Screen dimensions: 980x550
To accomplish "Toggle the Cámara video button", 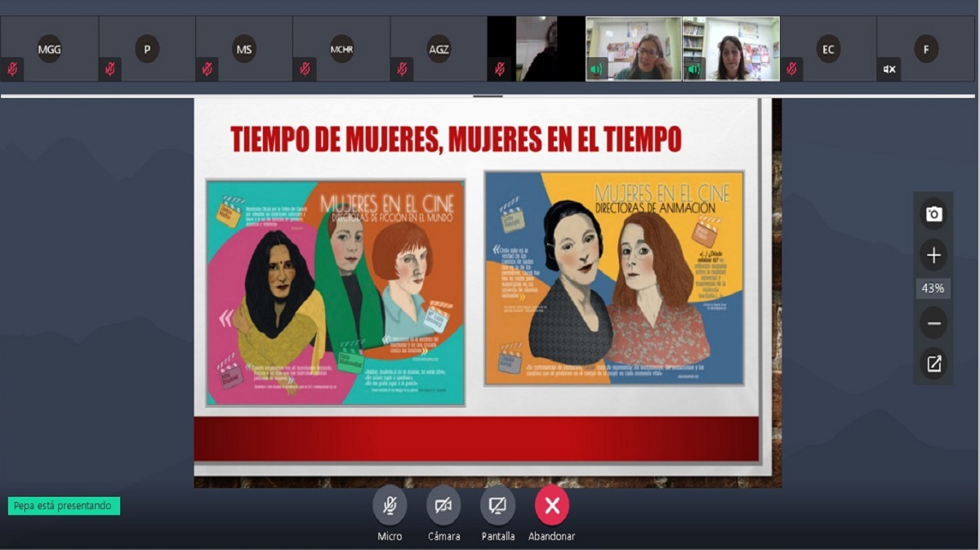I will tap(443, 506).
